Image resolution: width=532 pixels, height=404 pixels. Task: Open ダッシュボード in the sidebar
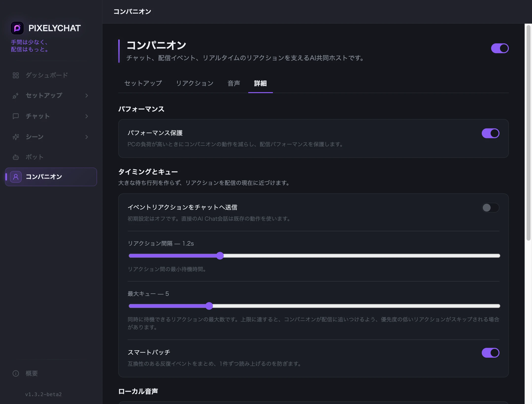51,75
